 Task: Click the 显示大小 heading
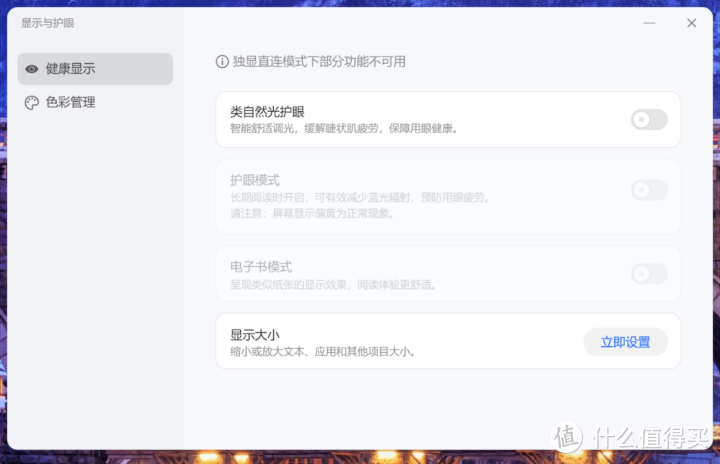(255, 335)
